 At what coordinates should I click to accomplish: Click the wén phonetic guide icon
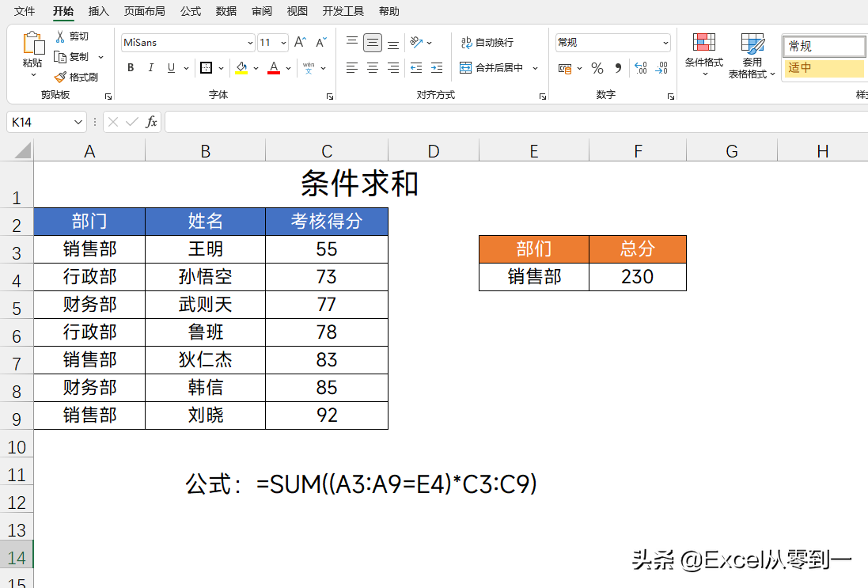tap(309, 67)
